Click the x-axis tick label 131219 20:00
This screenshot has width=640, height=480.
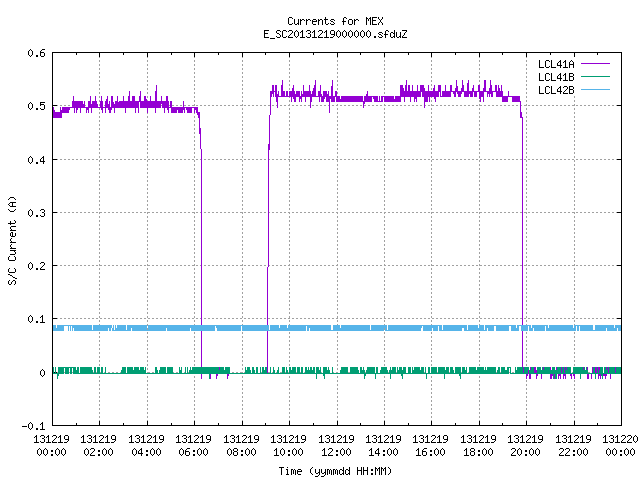tap(526, 446)
